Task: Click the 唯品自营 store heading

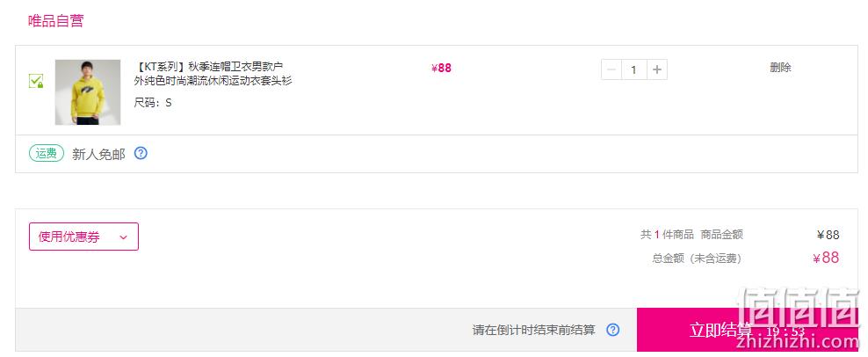Action: point(56,21)
